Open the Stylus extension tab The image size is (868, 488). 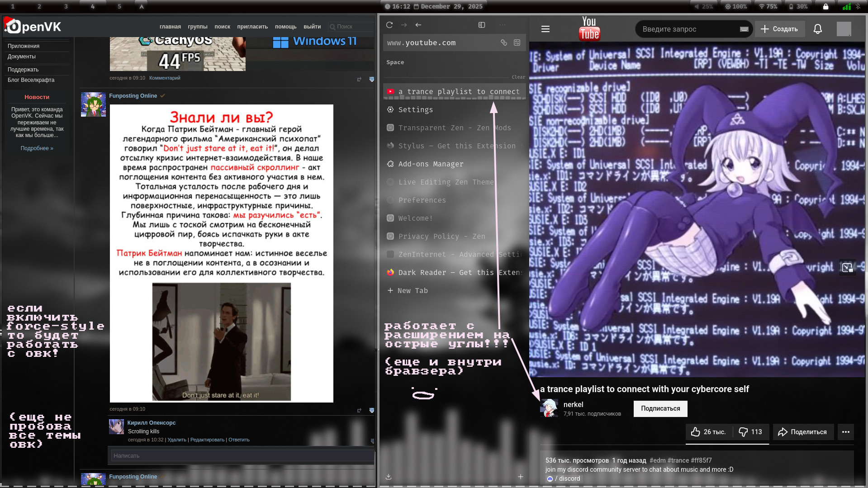[454, 146]
